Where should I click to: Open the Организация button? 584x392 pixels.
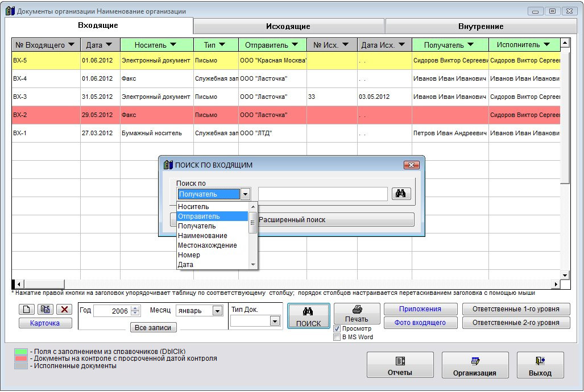click(x=475, y=365)
